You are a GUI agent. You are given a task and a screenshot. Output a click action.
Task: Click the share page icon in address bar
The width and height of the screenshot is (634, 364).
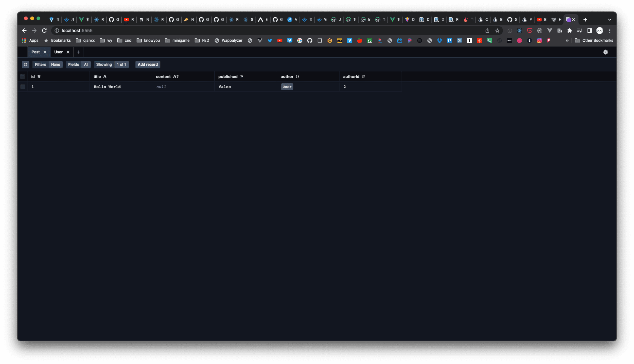coord(487,31)
